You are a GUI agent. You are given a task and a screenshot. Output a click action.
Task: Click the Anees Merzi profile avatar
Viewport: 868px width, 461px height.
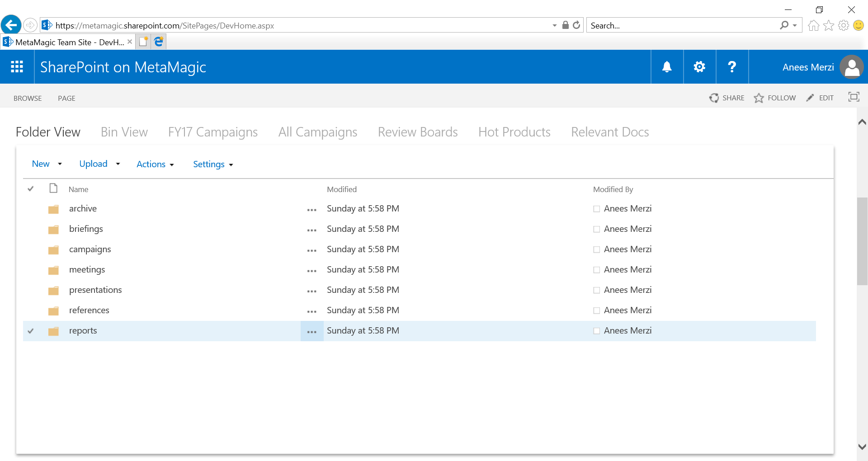point(852,67)
